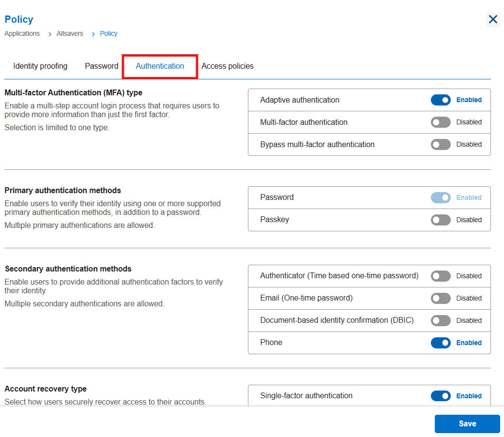
Task: Click 'Select how users securely recover access' text
Action: [x=106, y=402]
